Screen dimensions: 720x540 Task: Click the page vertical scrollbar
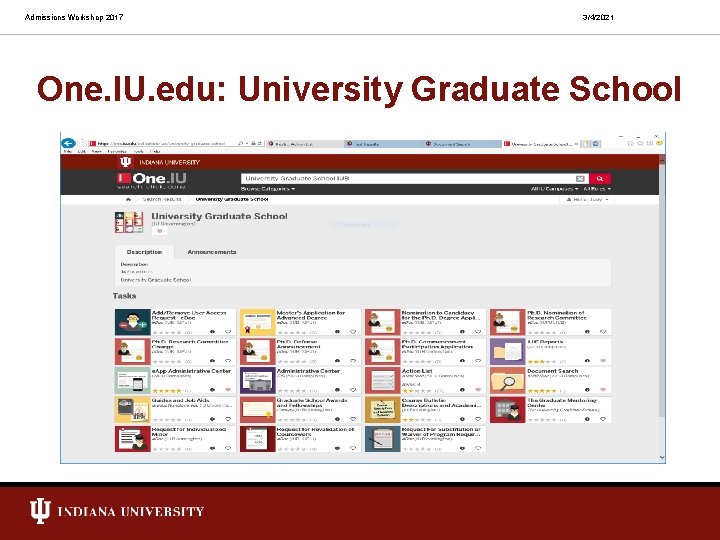click(x=662, y=308)
